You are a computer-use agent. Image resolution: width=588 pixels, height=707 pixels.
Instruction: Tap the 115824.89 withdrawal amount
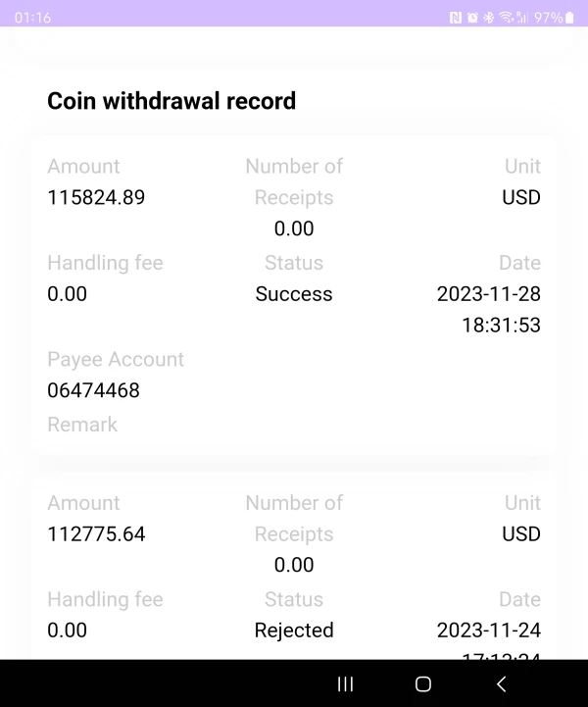96,197
